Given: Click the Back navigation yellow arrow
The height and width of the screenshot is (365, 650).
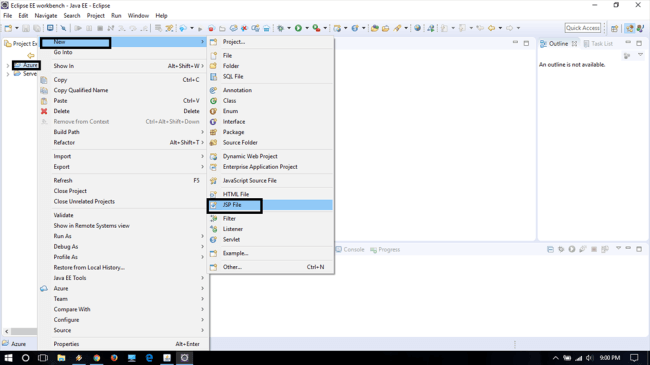Looking at the screenshot, I should click(x=492, y=28).
